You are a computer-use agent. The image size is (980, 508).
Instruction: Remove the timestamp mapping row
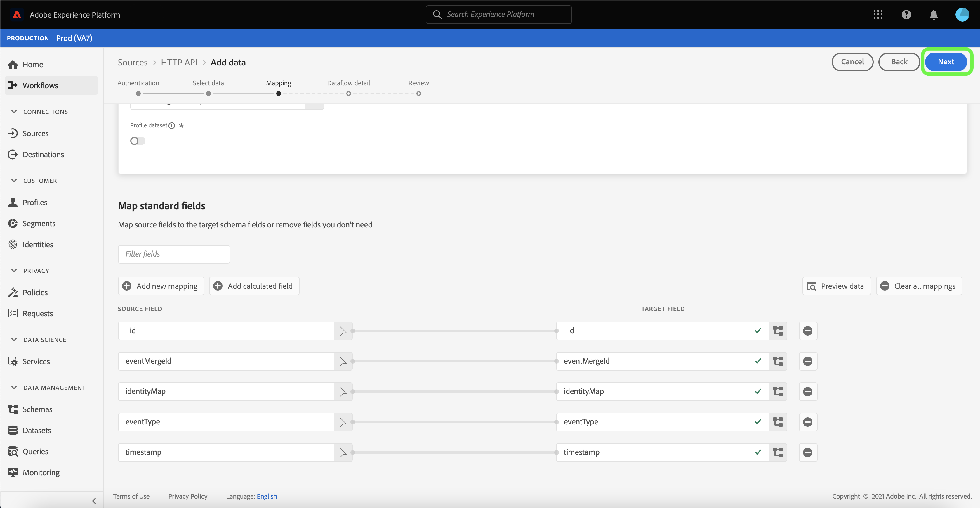[x=808, y=452]
